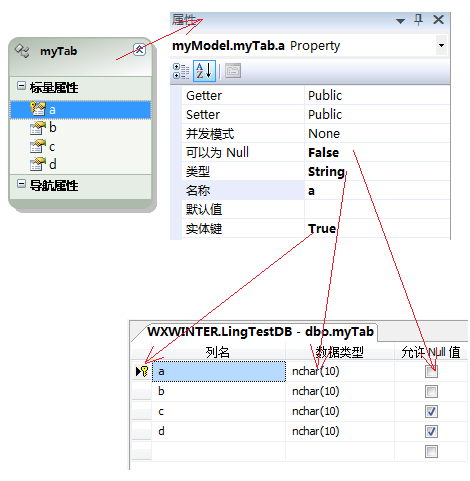Image resolution: width=470 pixels, height=481 pixels.
Task: Pin the 属性 panel
Action: (419, 20)
